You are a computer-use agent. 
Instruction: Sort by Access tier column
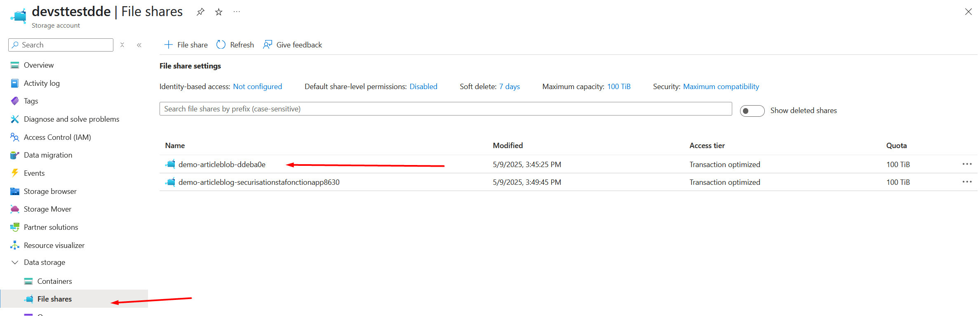point(707,146)
